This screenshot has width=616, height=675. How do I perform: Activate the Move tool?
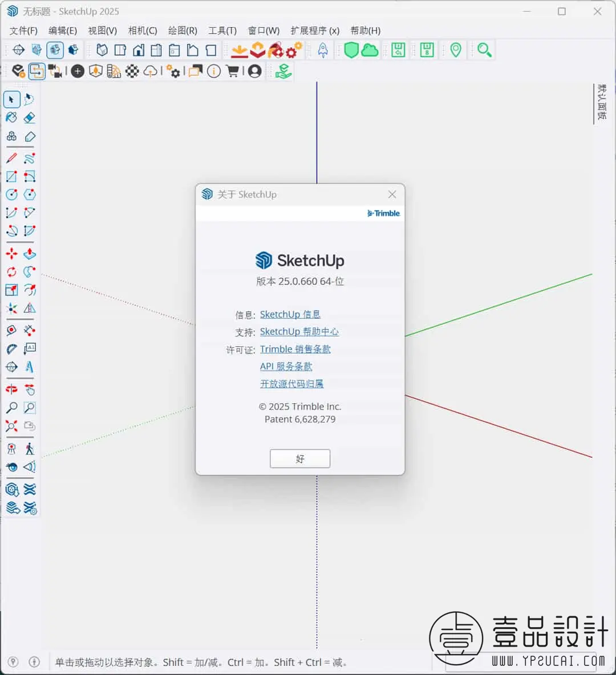11,254
